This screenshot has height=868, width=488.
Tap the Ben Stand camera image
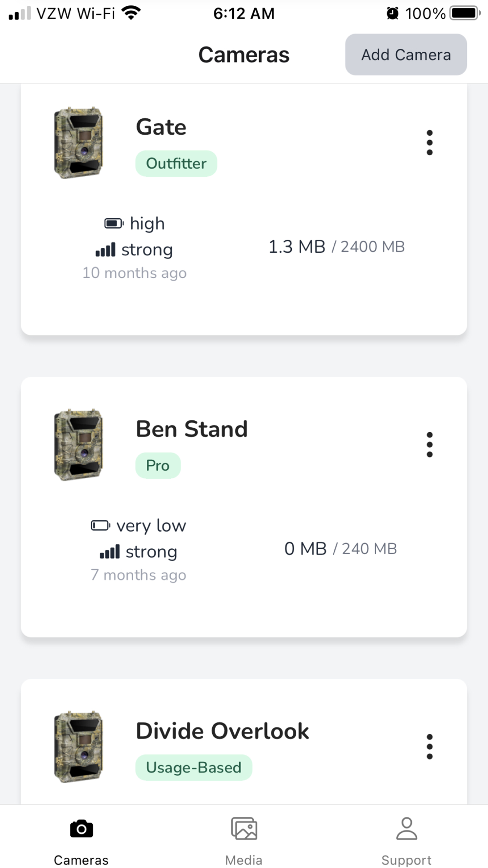(x=79, y=445)
